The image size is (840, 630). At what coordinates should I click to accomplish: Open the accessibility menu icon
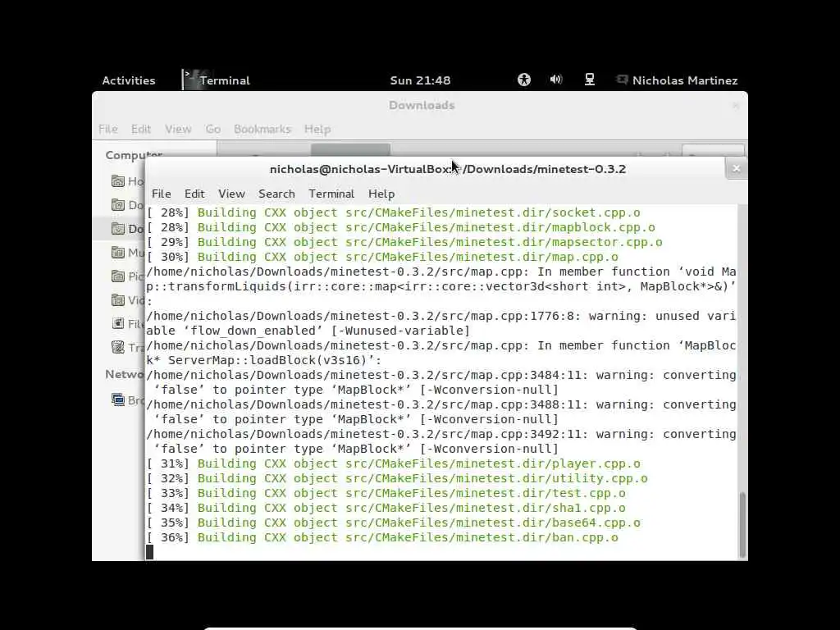[x=524, y=80]
